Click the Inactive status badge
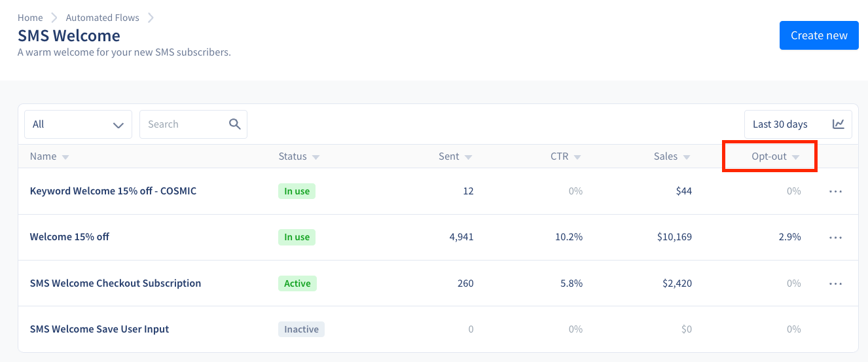 click(301, 329)
